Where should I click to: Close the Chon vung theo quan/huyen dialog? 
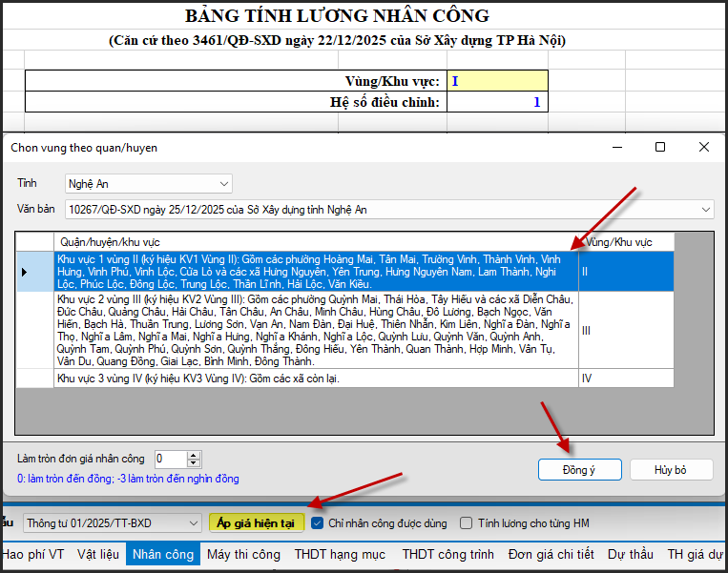click(x=704, y=147)
